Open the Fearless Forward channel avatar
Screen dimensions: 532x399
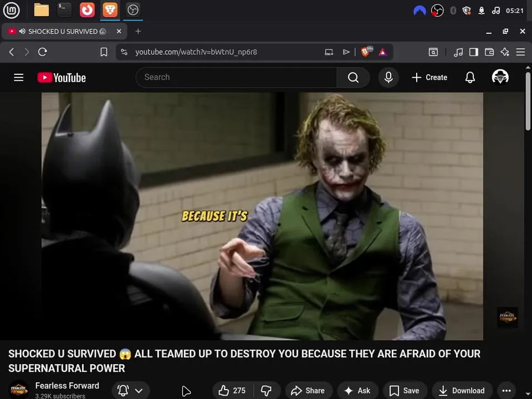coord(19,390)
